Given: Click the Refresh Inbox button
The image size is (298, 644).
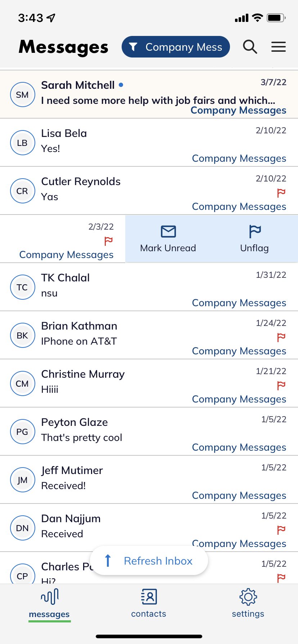Looking at the screenshot, I should pyautogui.click(x=149, y=561).
